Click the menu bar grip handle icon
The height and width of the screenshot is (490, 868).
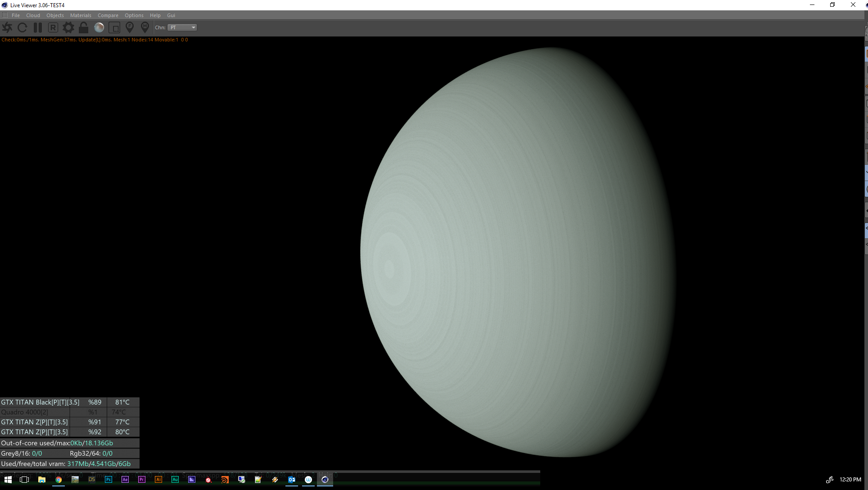[x=5, y=15]
